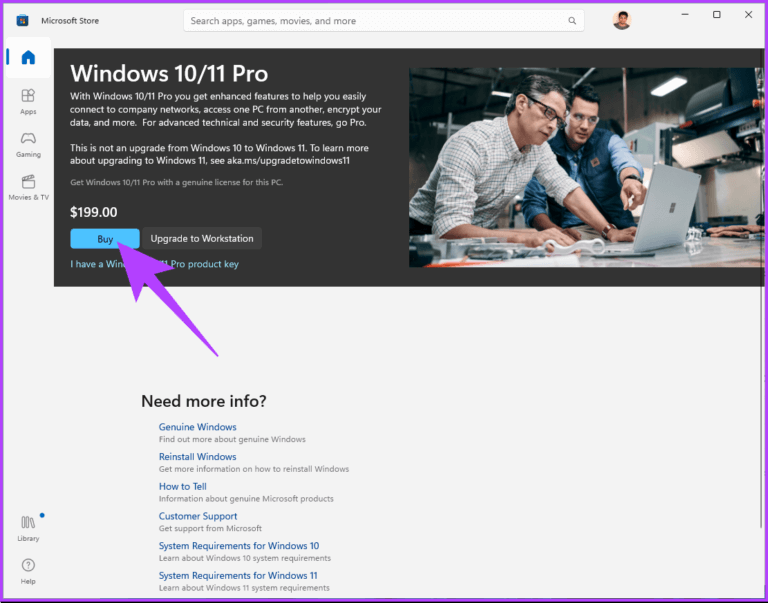Viewport: 768px width, 603px height.
Task: Buy Windows 10/11 Pro
Action: coord(105,239)
